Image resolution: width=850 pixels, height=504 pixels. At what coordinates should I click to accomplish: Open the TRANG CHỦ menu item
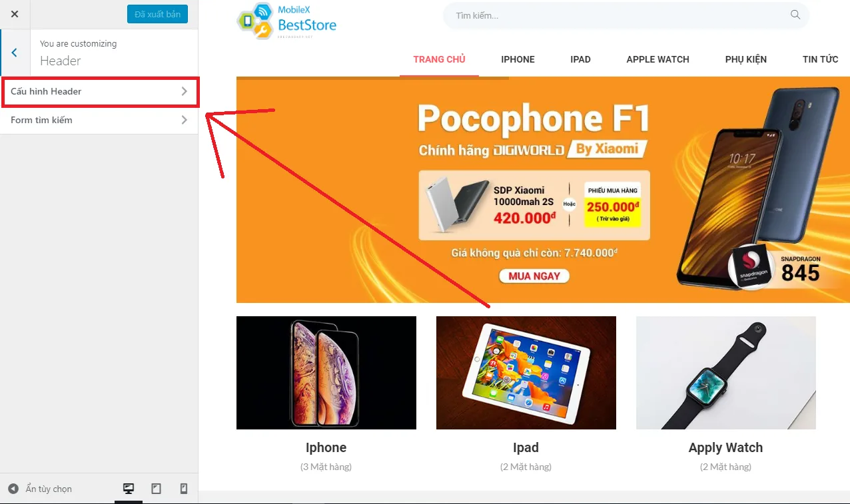coord(439,59)
